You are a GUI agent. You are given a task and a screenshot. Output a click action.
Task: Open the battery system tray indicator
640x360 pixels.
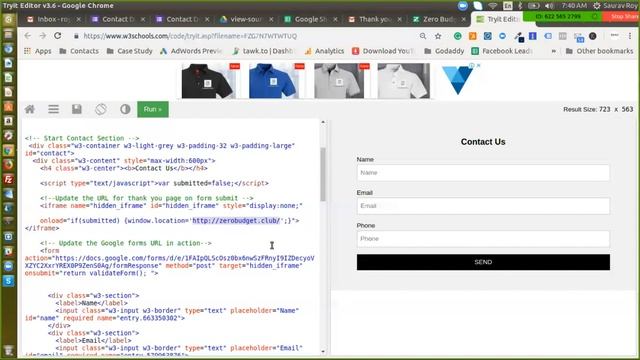click(x=533, y=6)
